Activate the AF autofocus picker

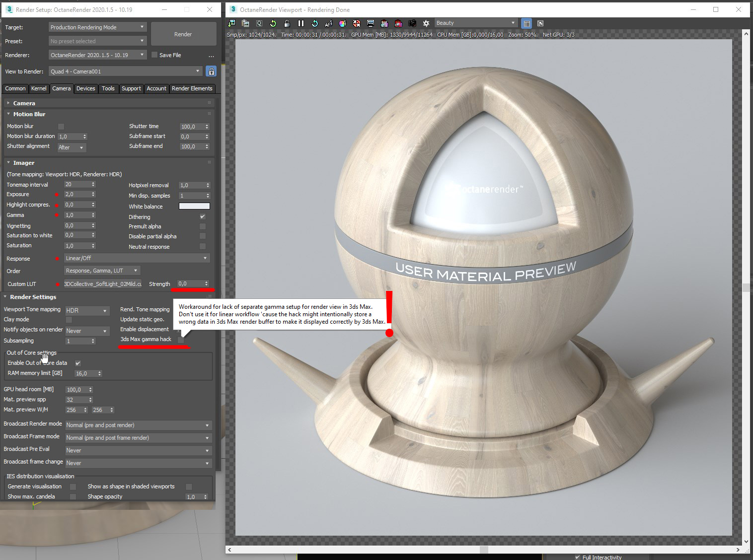tap(329, 23)
